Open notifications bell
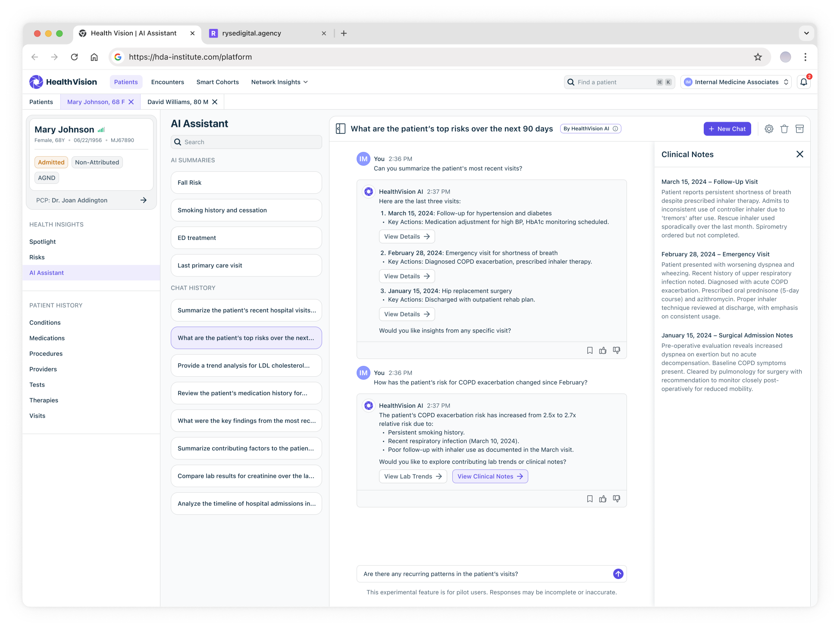The width and height of the screenshot is (840, 629). pyautogui.click(x=804, y=82)
